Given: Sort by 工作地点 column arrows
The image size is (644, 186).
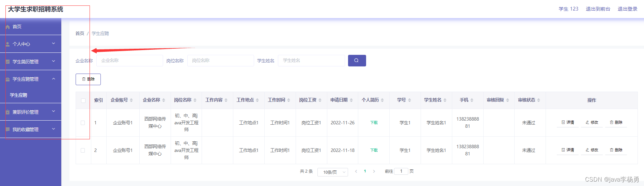Looking at the screenshot, I should pyautogui.click(x=257, y=100).
